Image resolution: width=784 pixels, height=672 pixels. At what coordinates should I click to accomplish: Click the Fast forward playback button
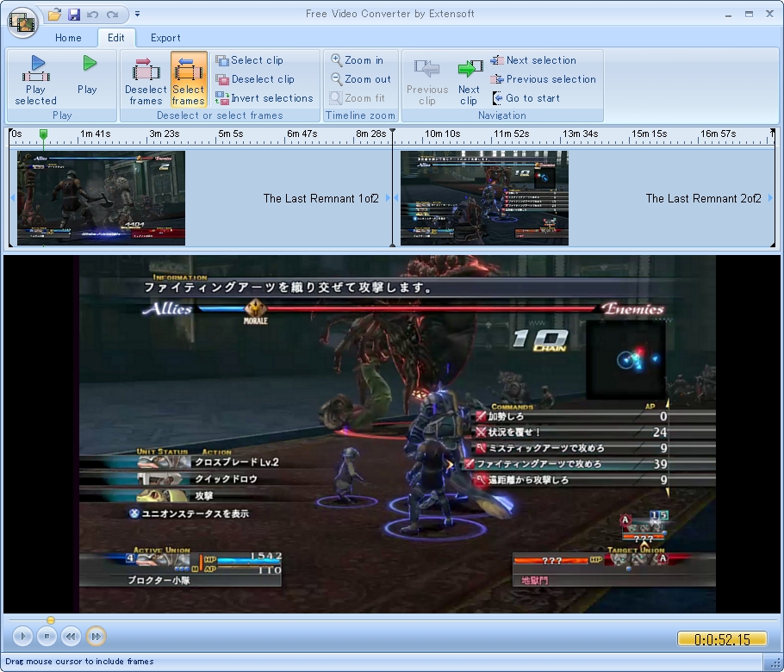click(96, 637)
